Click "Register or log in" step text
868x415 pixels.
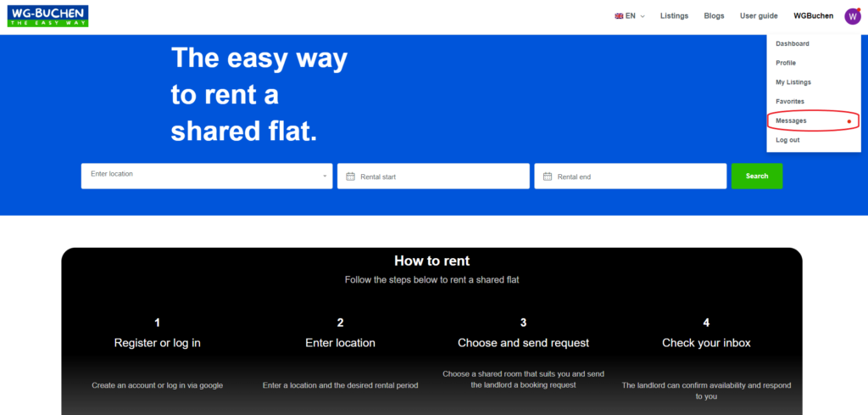coord(157,343)
